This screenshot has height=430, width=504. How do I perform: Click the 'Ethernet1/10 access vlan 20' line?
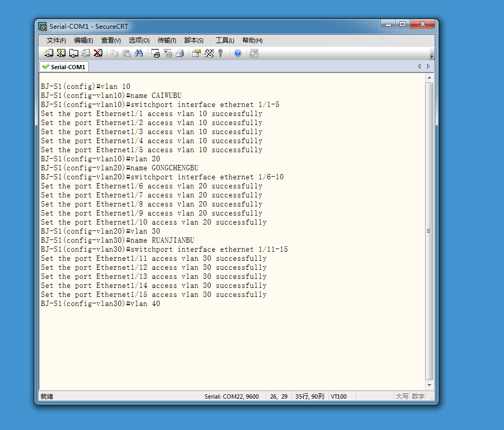tap(153, 222)
